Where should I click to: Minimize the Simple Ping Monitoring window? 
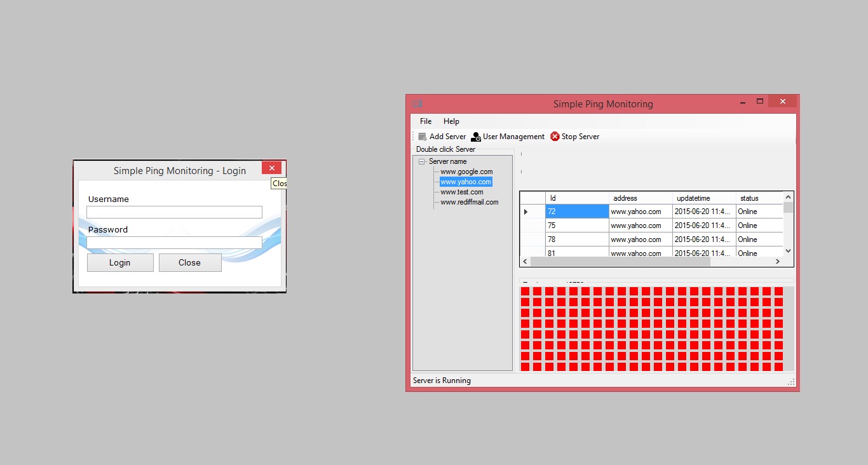(743, 102)
